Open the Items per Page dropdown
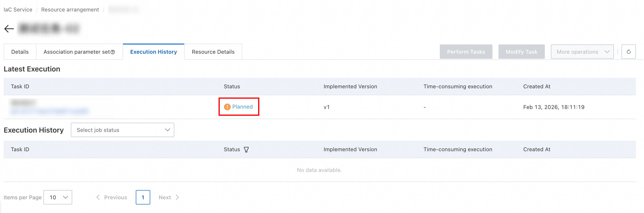The height and width of the screenshot is (213, 644). click(58, 197)
